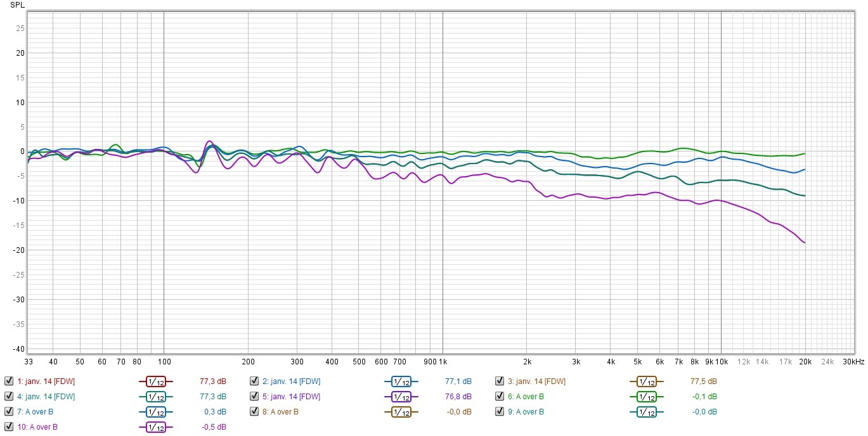Click the 1/12 smoothing icon for trace 10

155,427
